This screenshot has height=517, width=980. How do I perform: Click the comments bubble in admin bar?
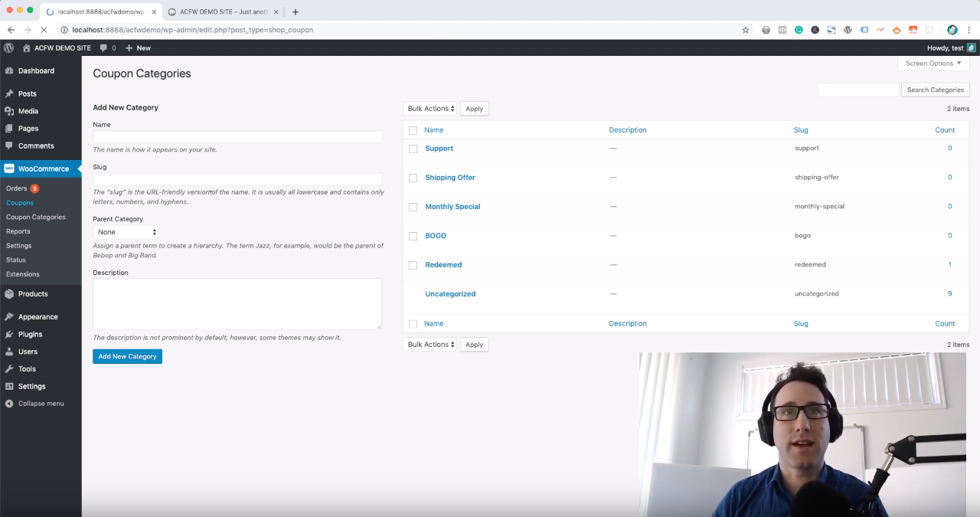click(104, 47)
